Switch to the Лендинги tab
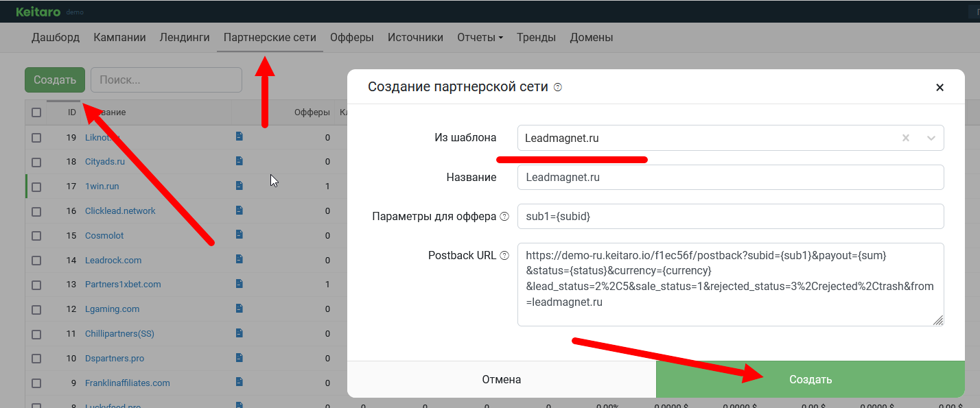This screenshot has height=408, width=980. 185,38
